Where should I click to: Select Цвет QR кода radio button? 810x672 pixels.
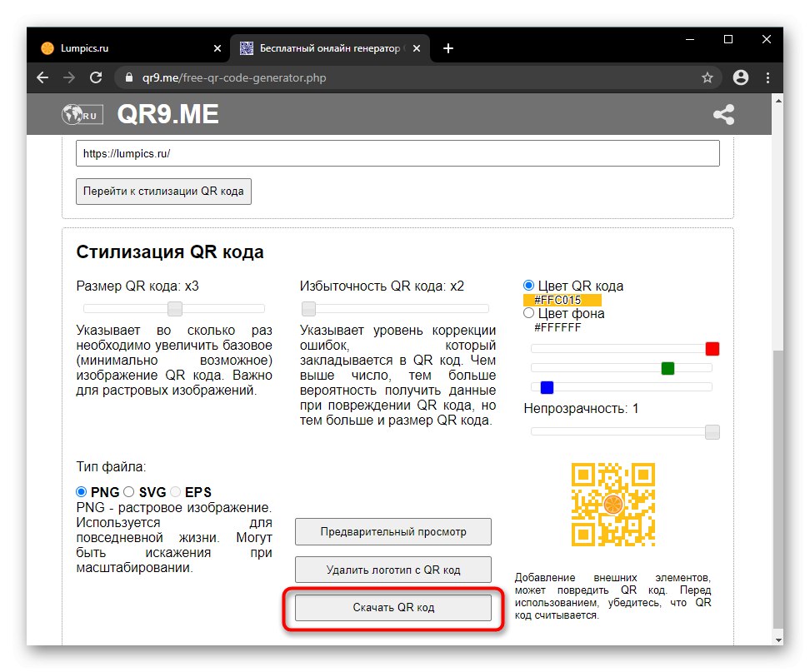pos(528,286)
